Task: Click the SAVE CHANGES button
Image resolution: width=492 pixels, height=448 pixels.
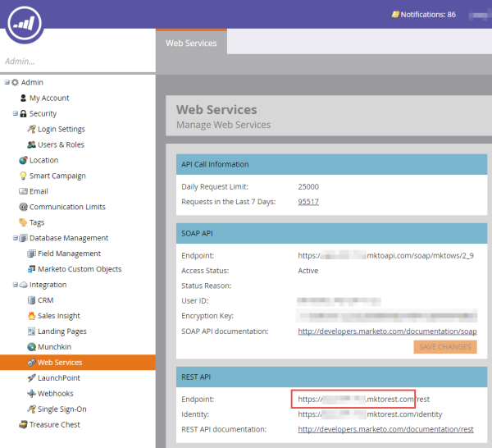Action: tap(445, 347)
